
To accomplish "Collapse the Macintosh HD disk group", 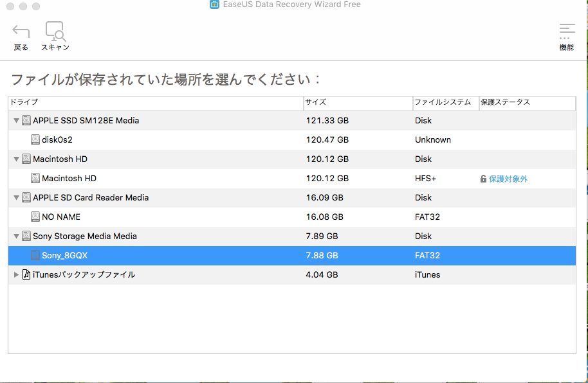I will tap(16, 159).
